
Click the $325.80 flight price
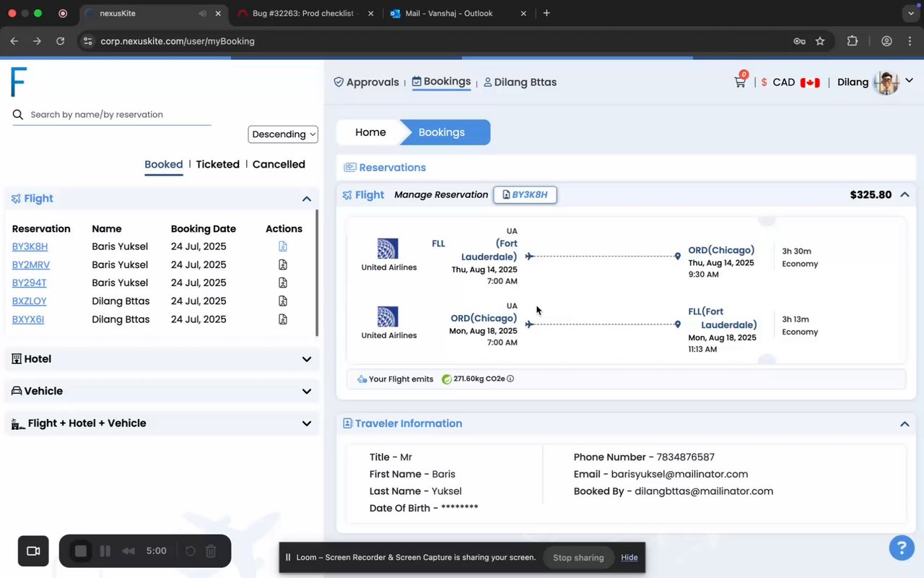point(871,194)
